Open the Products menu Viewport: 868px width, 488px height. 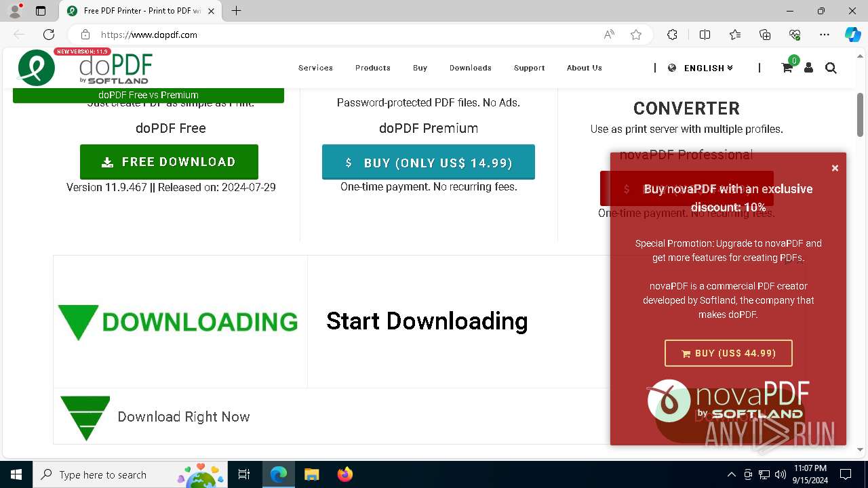pyautogui.click(x=373, y=68)
